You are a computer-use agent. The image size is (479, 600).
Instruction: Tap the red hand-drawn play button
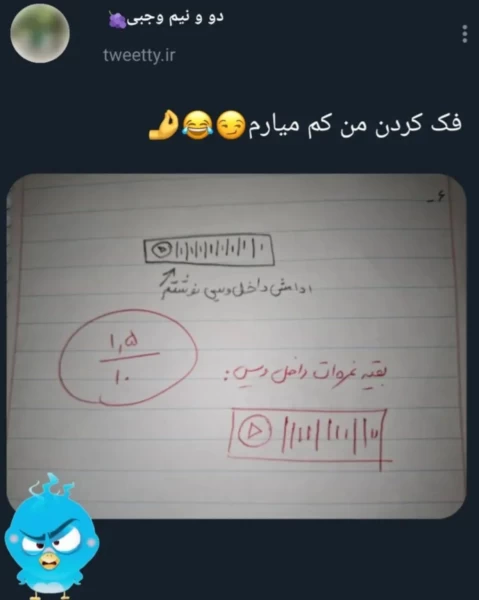tap(254, 431)
